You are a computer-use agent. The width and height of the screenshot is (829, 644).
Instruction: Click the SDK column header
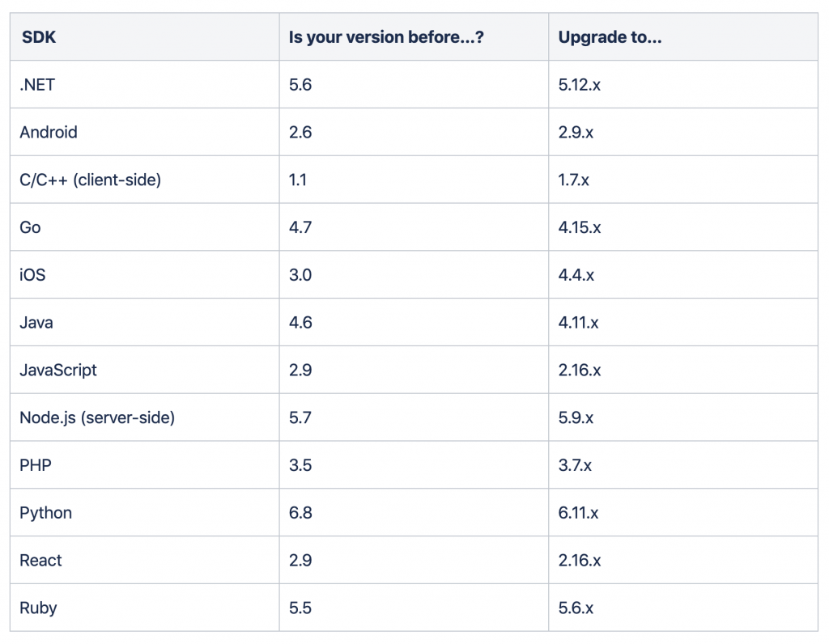pos(38,37)
